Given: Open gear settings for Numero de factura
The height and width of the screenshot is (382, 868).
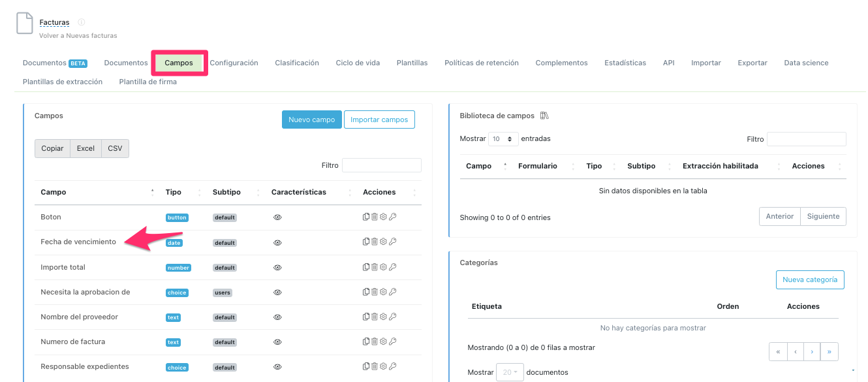Looking at the screenshot, I should (x=384, y=342).
